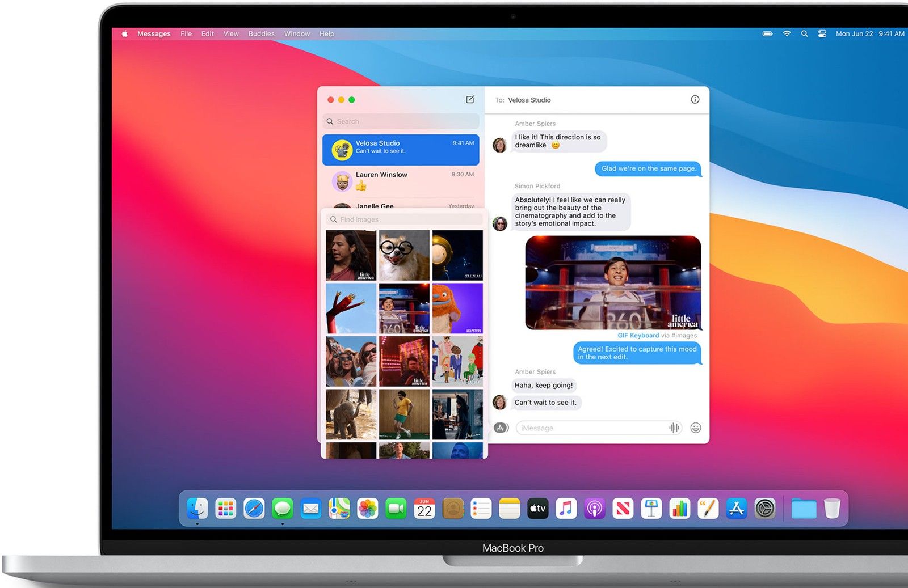Expand the Apple menu

click(x=124, y=33)
